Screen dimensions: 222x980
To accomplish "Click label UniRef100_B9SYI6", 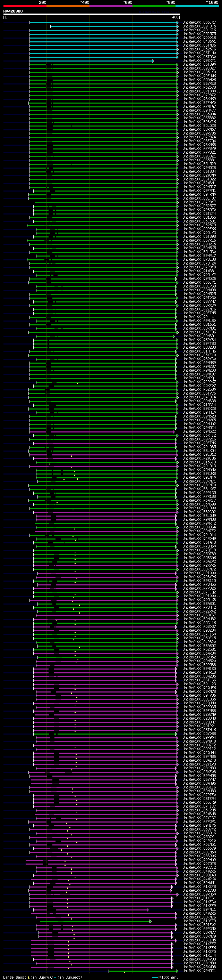I will (x=199, y=122).
